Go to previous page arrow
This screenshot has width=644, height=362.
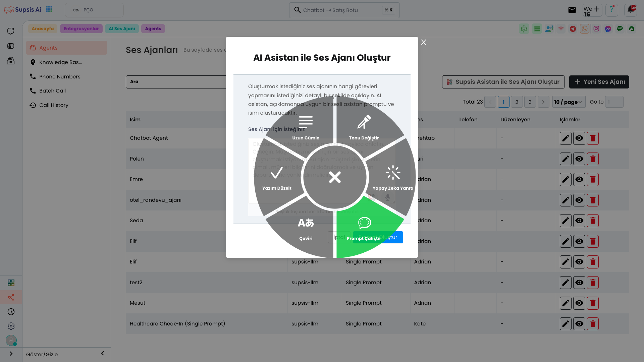click(490, 102)
